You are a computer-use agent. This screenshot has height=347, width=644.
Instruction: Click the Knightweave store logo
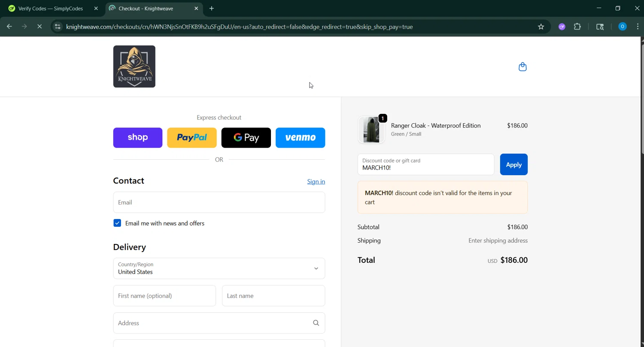134,67
